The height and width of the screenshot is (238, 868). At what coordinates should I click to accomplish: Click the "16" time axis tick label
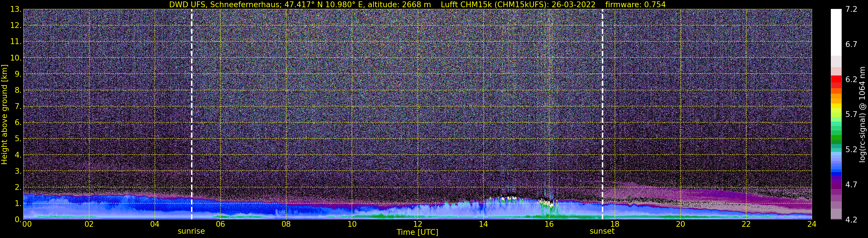tap(549, 224)
